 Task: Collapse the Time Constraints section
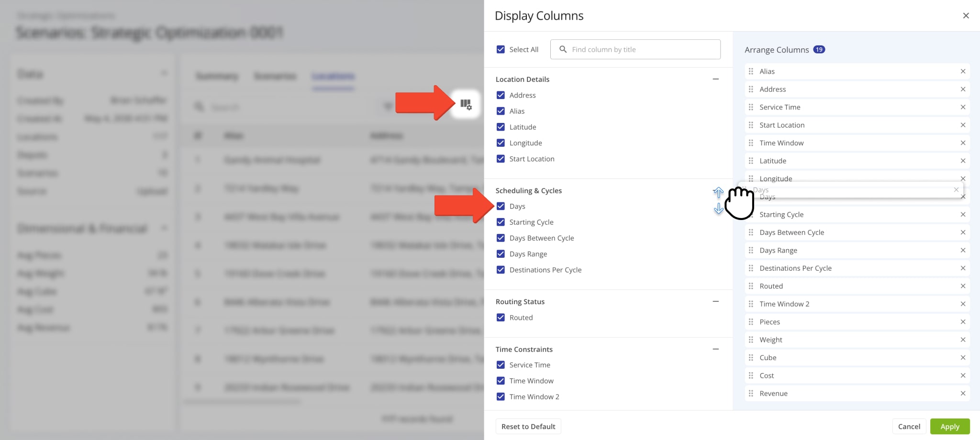point(715,350)
